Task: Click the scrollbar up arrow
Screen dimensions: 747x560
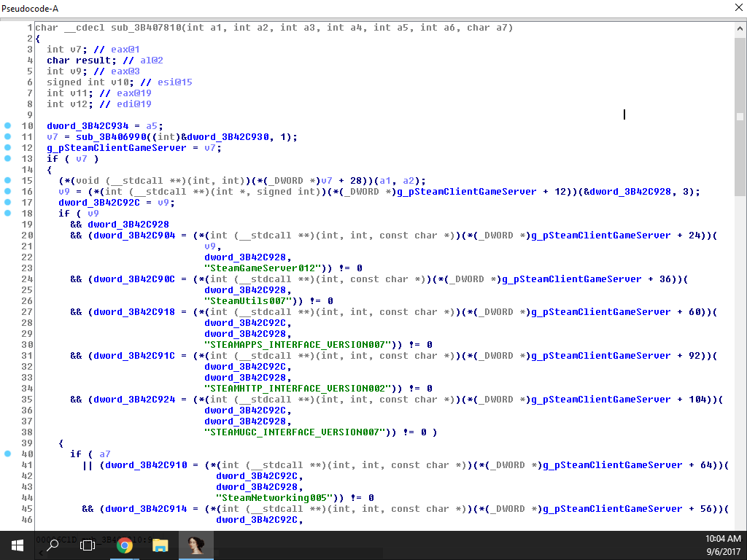Action: (740, 28)
